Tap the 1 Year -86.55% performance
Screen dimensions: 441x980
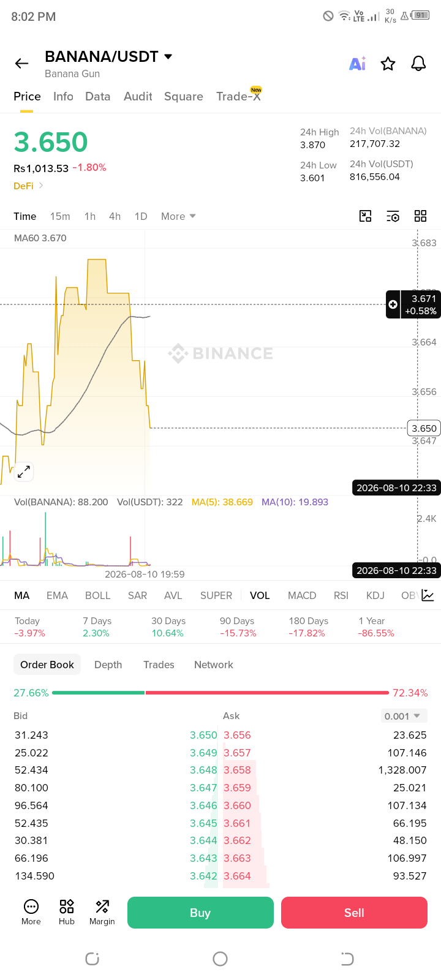coord(376,627)
